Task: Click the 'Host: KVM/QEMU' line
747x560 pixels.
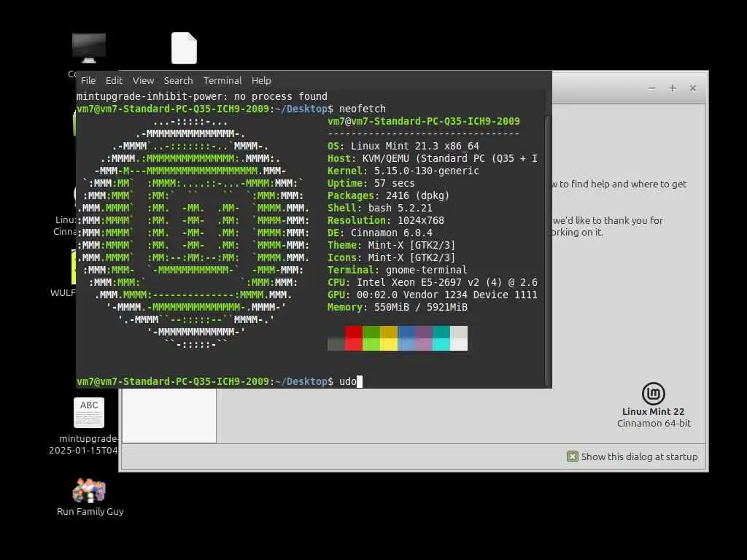Action: click(x=432, y=158)
